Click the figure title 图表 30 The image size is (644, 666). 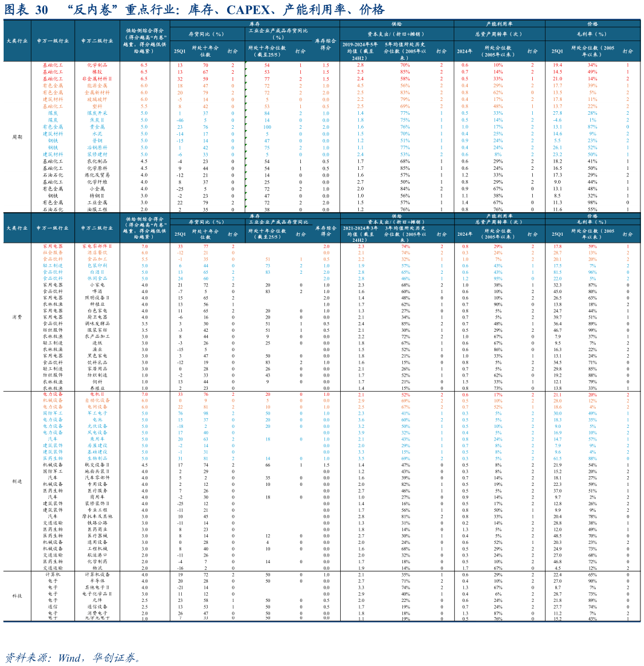[x=25, y=10]
